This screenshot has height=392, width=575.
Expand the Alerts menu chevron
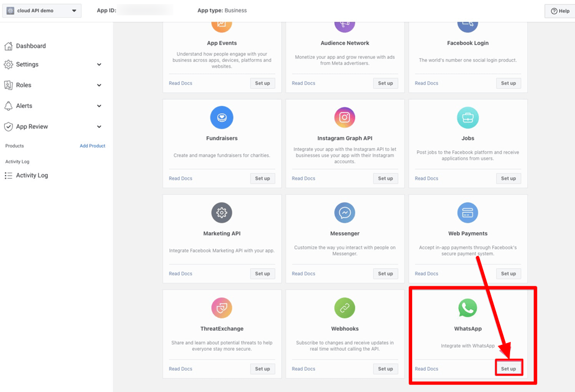coord(99,106)
